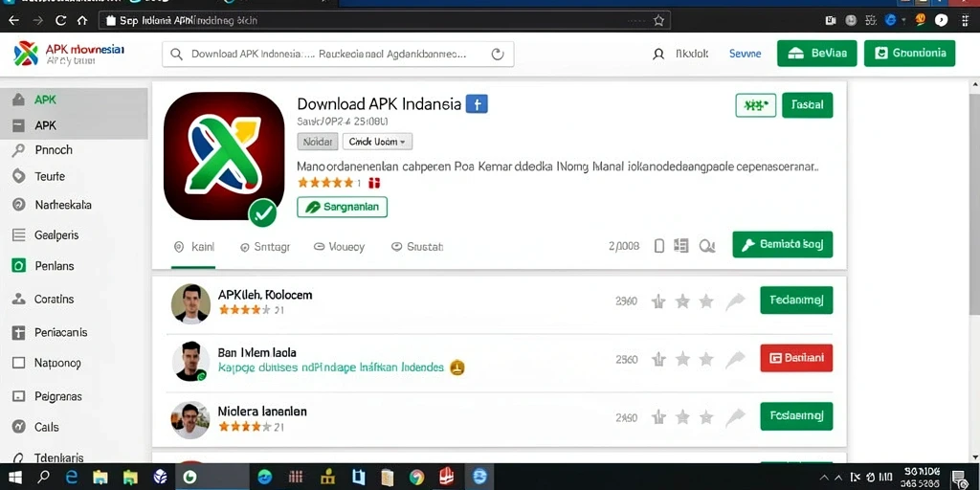Screen dimensions: 980x490
Task: Open Chrome from the taskbar
Action: (x=417, y=478)
